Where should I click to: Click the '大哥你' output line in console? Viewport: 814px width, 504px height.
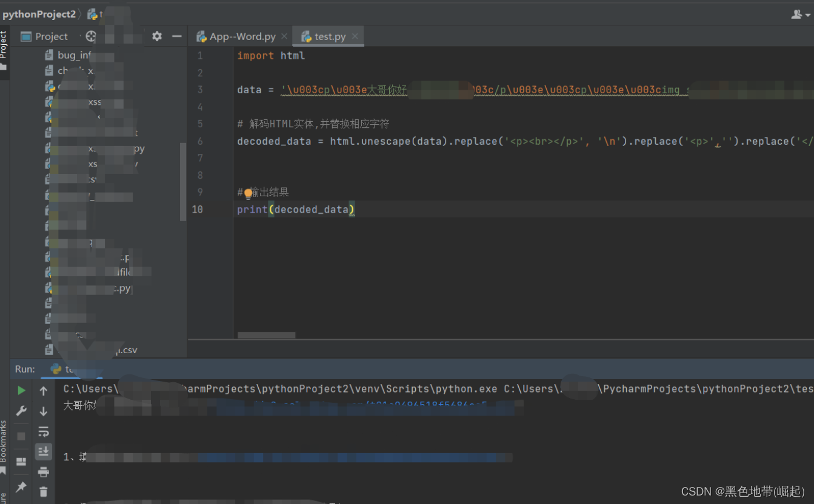80,405
